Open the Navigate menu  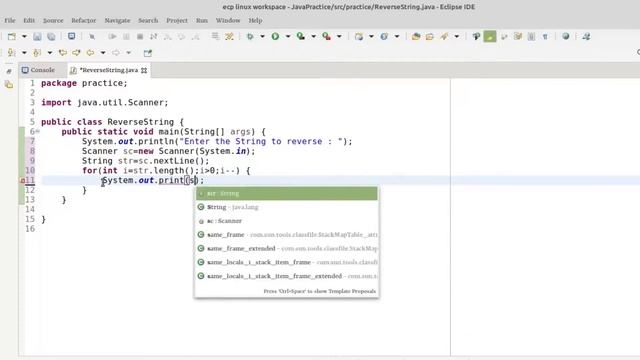click(x=117, y=20)
